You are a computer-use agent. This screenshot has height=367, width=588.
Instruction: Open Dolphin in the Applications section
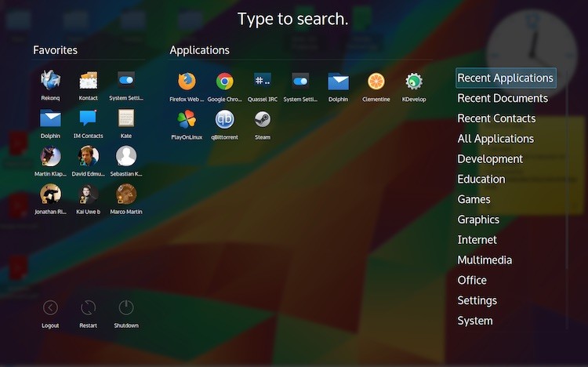pyautogui.click(x=338, y=87)
